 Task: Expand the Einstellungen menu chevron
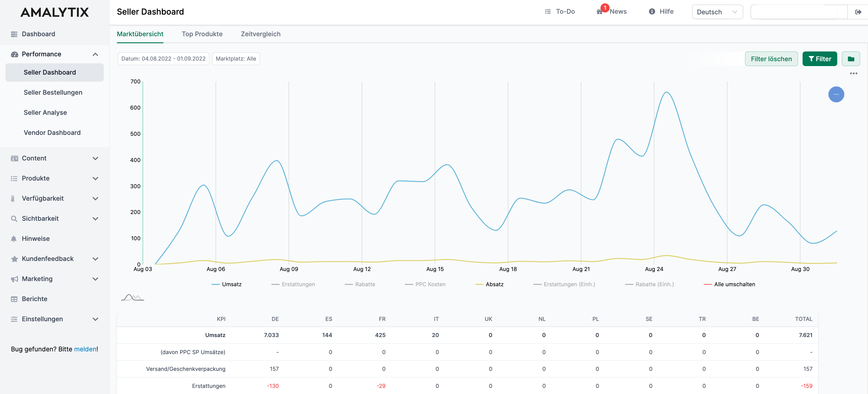pos(95,319)
